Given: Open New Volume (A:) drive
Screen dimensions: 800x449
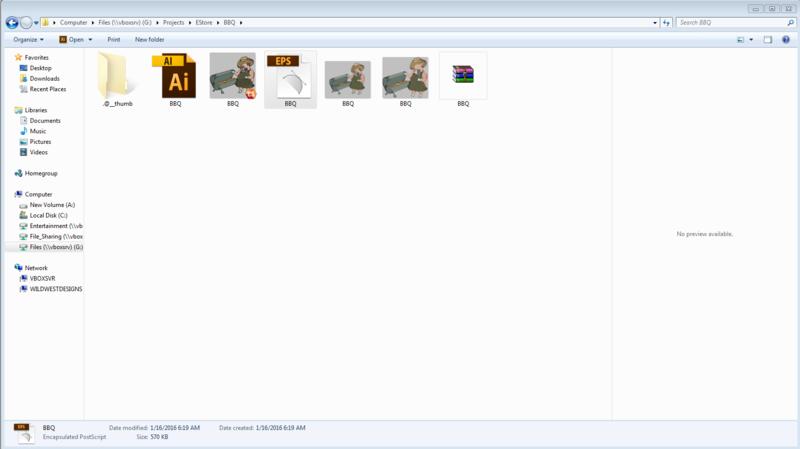Looking at the screenshot, I should coord(52,205).
